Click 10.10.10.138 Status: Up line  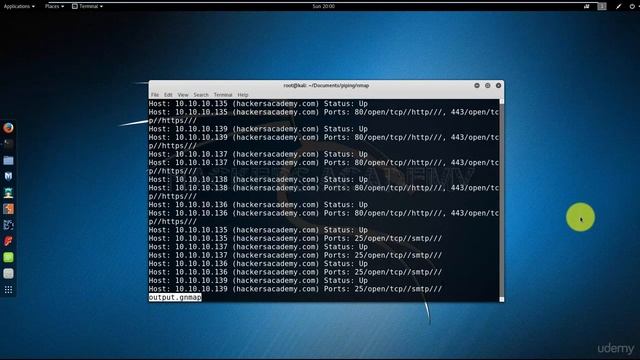[258, 180]
